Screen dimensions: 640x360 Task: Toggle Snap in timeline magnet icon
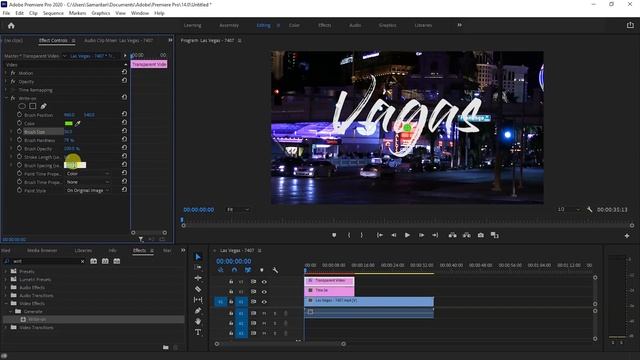pos(234,270)
